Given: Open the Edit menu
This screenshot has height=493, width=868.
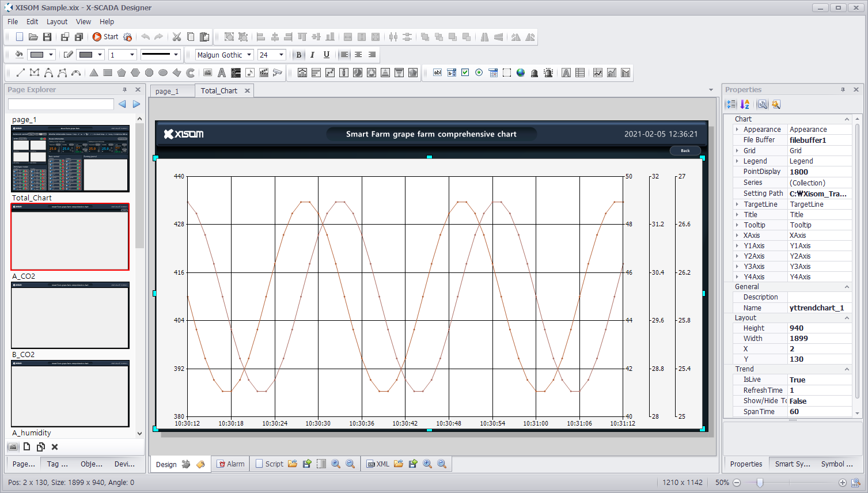Looking at the screenshot, I should [x=32, y=21].
